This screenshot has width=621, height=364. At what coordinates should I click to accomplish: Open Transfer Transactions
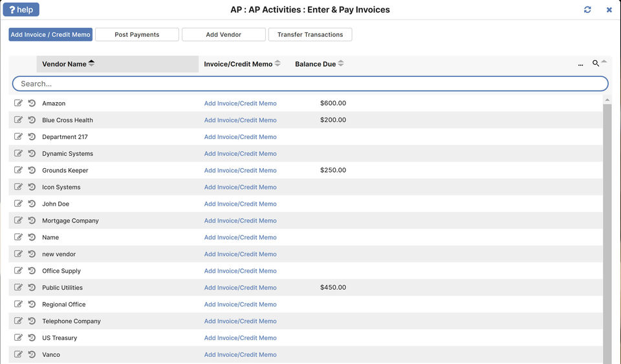point(310,35)
